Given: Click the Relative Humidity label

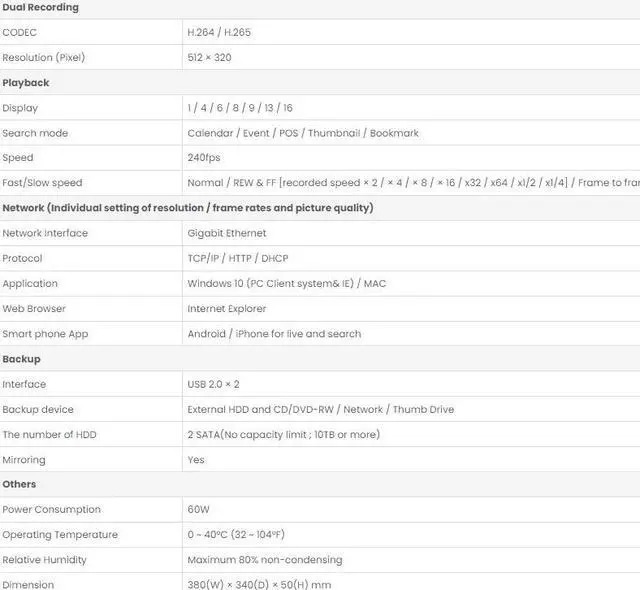Looking at the screenshot, I should [x=44, y=560].
